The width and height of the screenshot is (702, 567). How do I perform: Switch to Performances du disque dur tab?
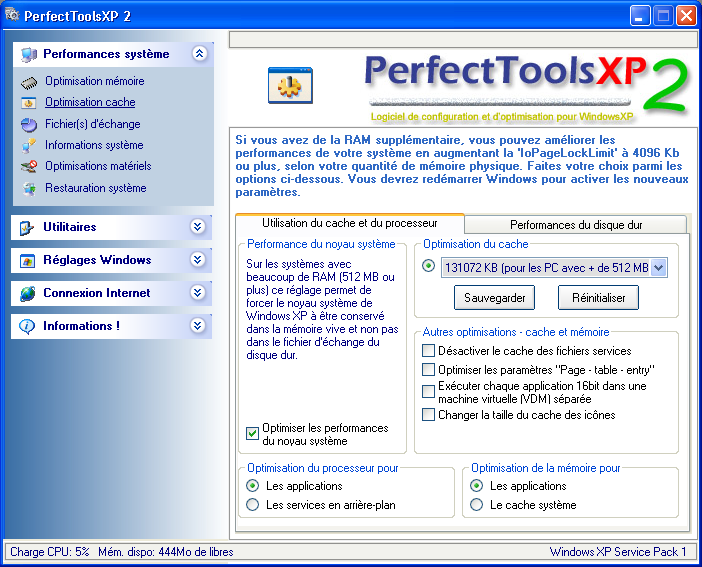click(576, 225)
